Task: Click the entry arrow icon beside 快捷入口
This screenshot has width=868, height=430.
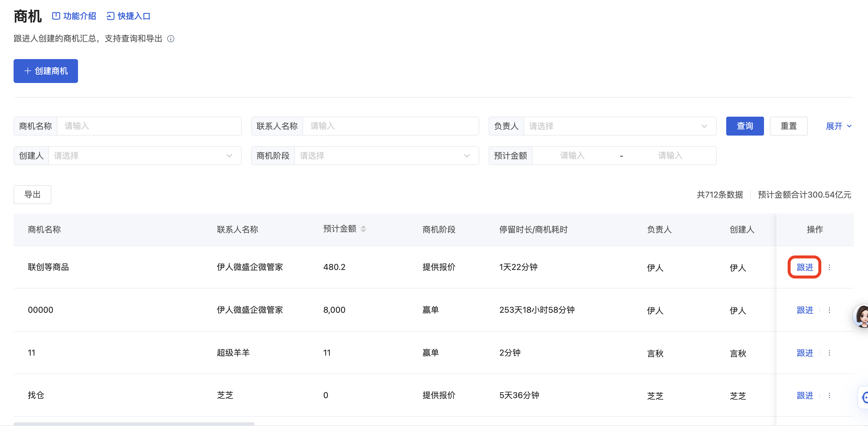Action: point(110,16)
